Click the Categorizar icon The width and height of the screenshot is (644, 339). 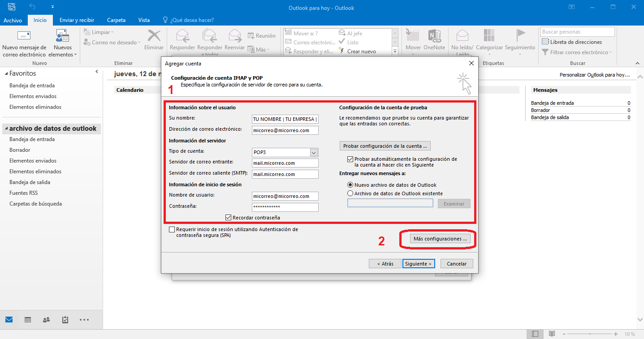[x=489, y=35]
